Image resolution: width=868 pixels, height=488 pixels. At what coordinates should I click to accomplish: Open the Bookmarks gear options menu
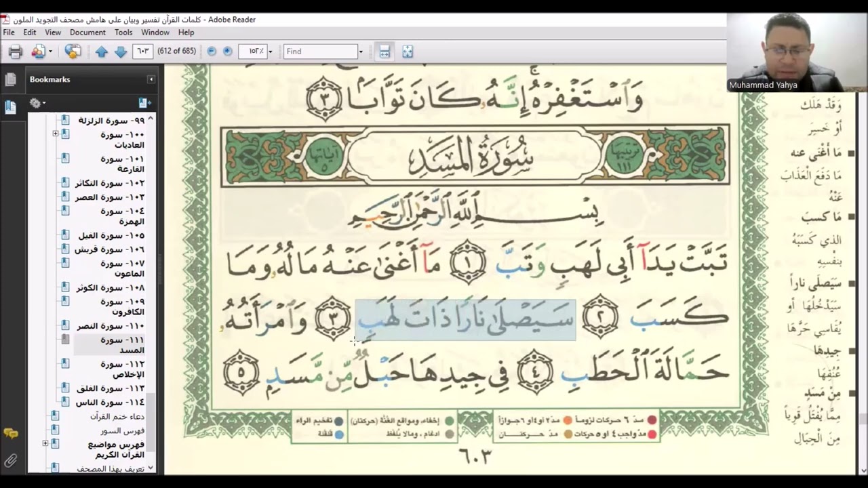(x=37, y=103)
